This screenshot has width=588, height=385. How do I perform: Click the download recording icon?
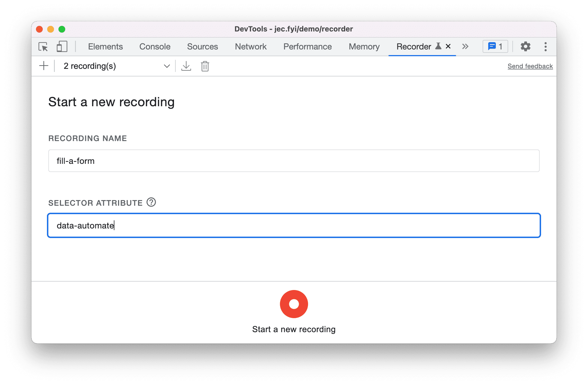tap(186, 66)
